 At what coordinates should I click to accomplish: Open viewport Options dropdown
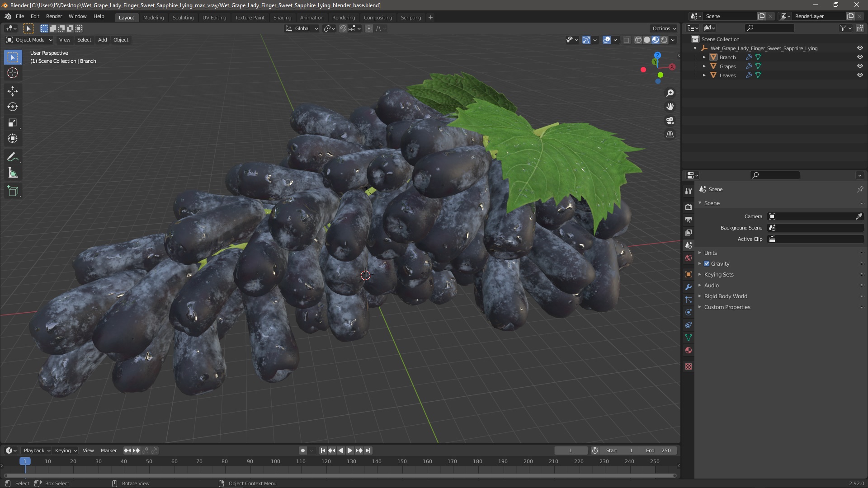[664, 28]
